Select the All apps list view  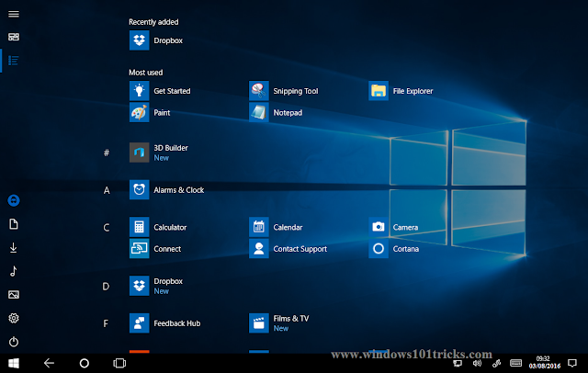(x=14, y=61)
